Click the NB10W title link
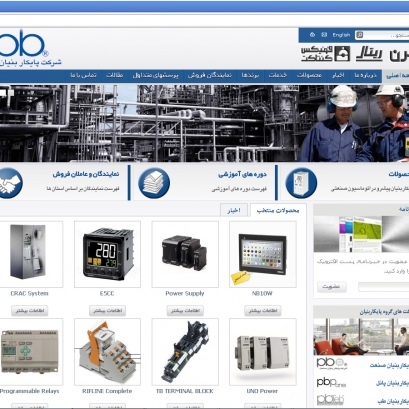 tap(262, 293)
